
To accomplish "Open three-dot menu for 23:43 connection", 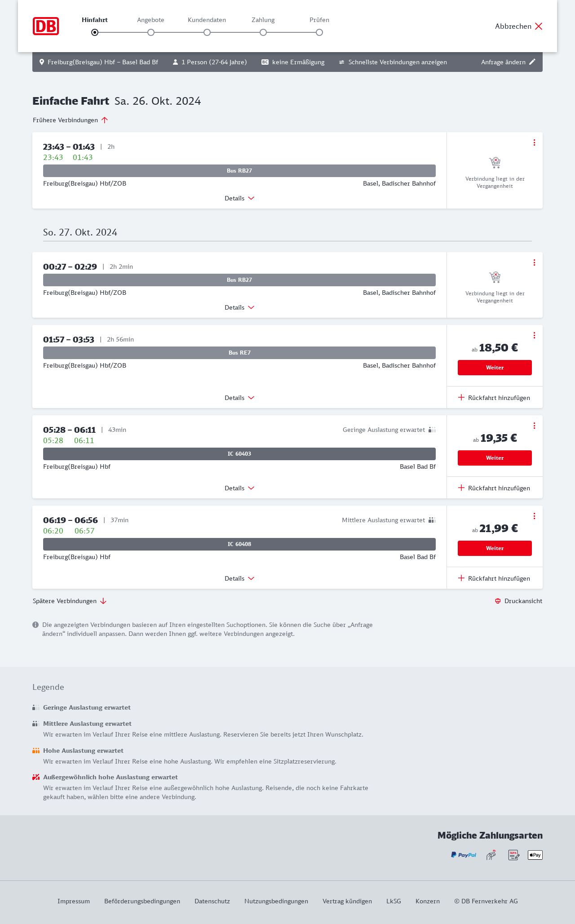I will 534,142.
